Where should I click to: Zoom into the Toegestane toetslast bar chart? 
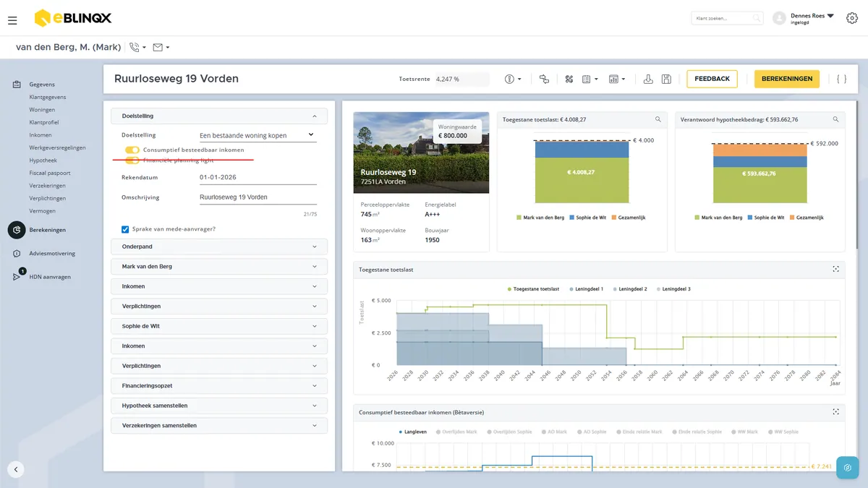click(658, 119)
